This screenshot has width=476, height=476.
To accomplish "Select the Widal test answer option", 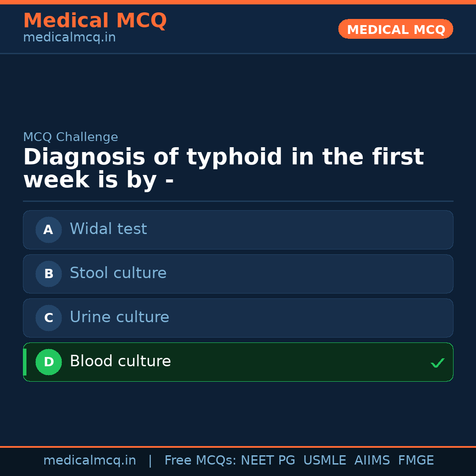I will click(x=238, y=230).
